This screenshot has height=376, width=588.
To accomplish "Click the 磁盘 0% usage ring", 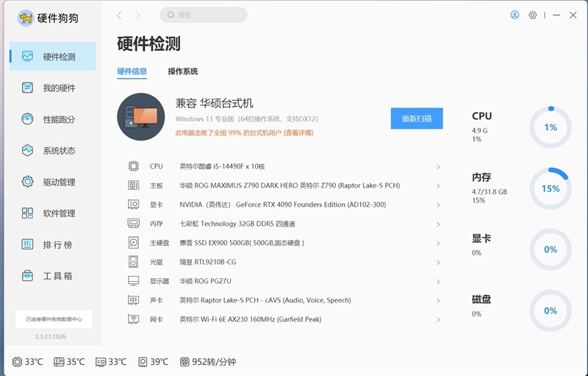I will point(551,311).
